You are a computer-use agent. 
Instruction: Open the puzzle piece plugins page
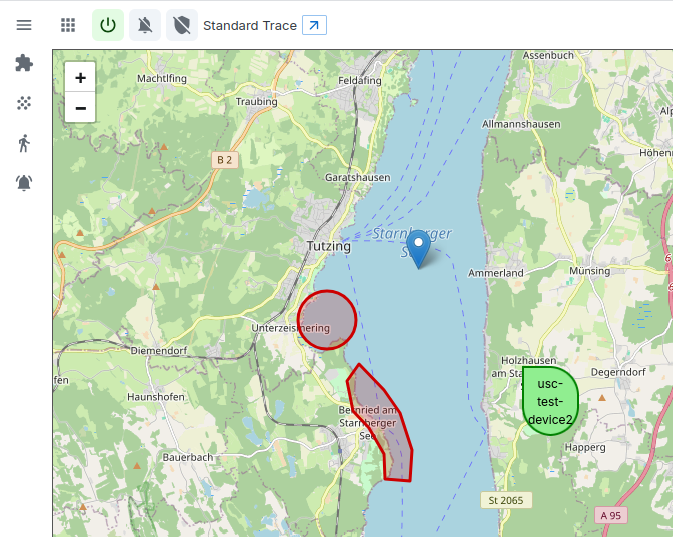pyautogui.click(x=24, y=63)
